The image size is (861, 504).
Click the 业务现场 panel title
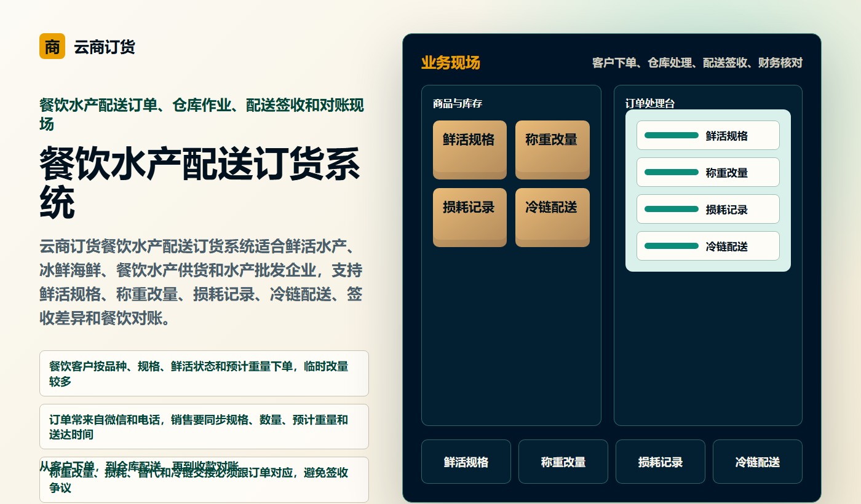pyautogui.click(x=451, y=63)
